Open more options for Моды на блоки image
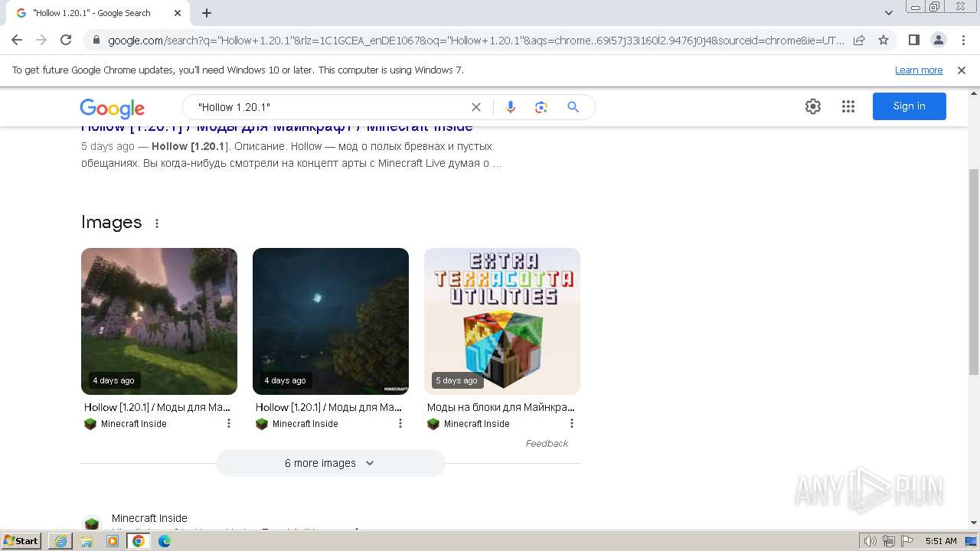Viewport: 980px width, 551px height. (571, 423)
